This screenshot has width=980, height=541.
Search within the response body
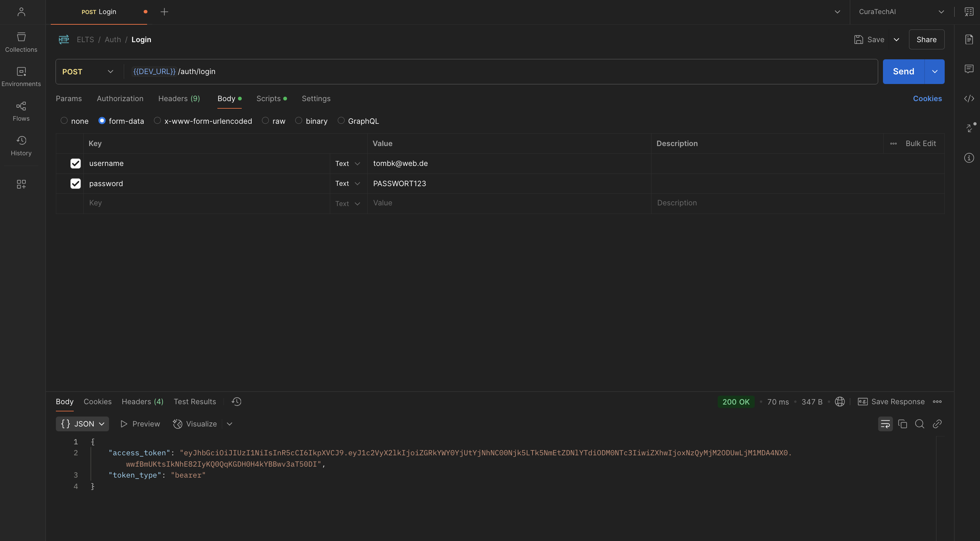pos(920,424)
